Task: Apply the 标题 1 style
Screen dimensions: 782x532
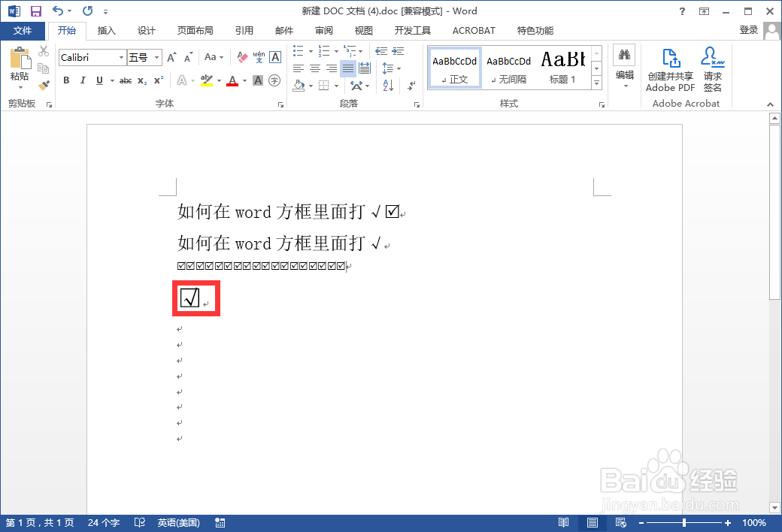Action: coord(562,67)
